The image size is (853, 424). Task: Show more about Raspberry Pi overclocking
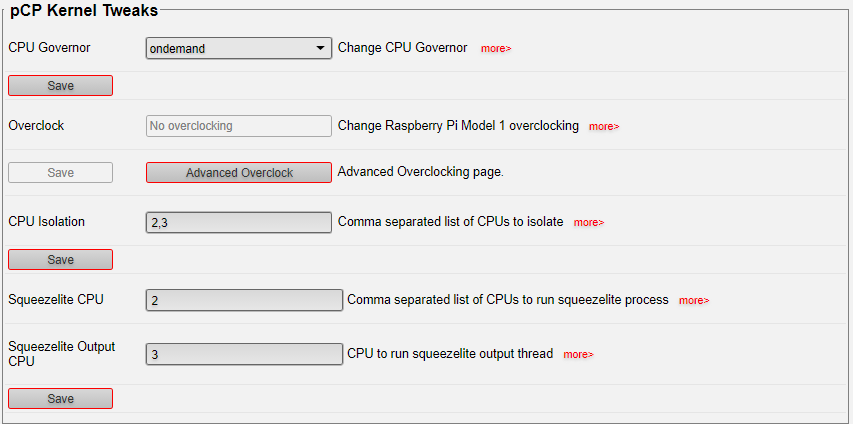pyautogui.click(x=604, y=127)
